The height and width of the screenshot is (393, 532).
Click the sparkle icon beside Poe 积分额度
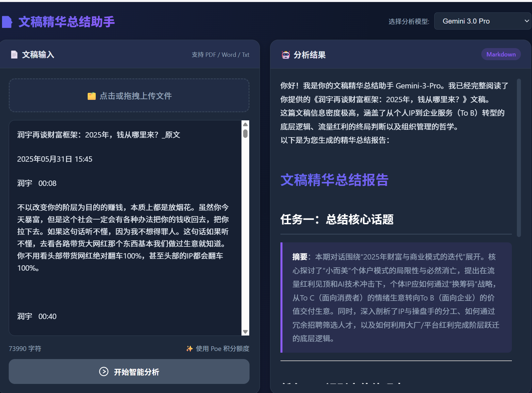(189, 349)
